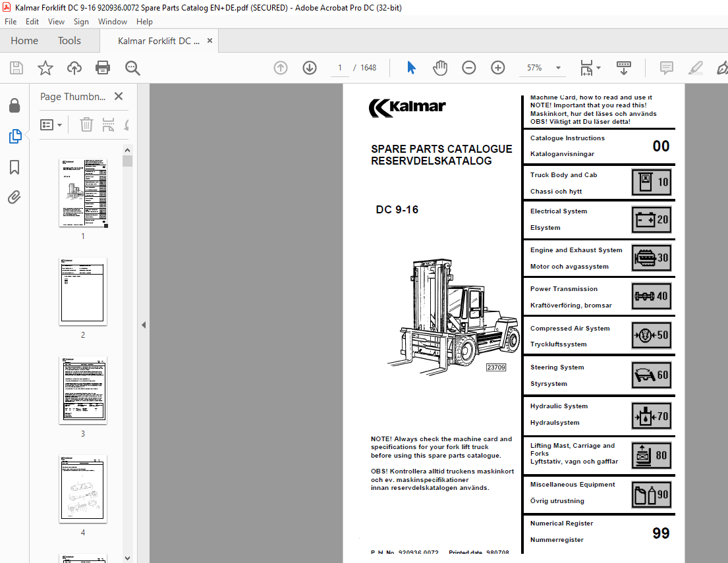Switch to the Home tab

point(24,41)
